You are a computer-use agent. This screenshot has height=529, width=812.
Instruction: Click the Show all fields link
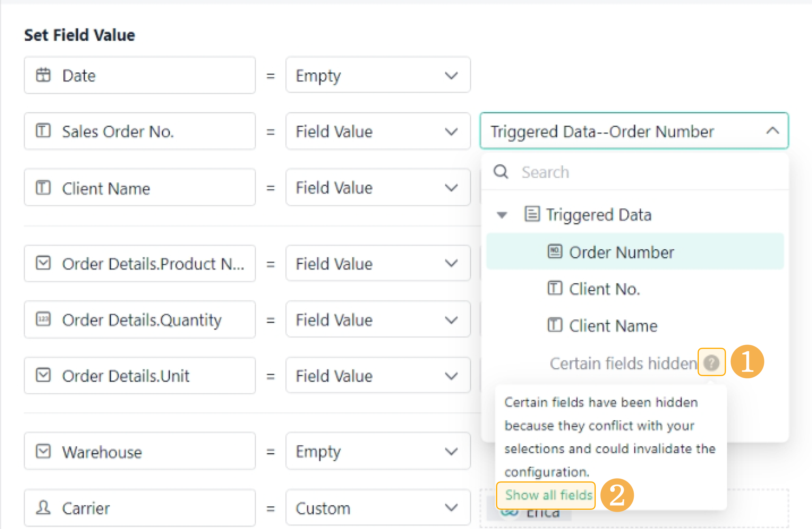548,495
